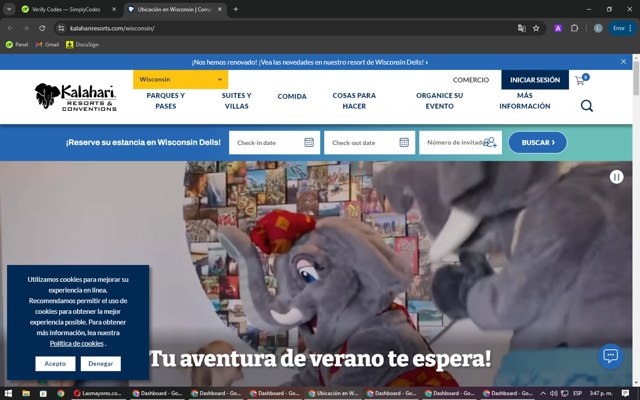Switch to the Verify Codes SimplyCodes tab
The height and width of the screenshot is (400, 640).
(65, 9)
